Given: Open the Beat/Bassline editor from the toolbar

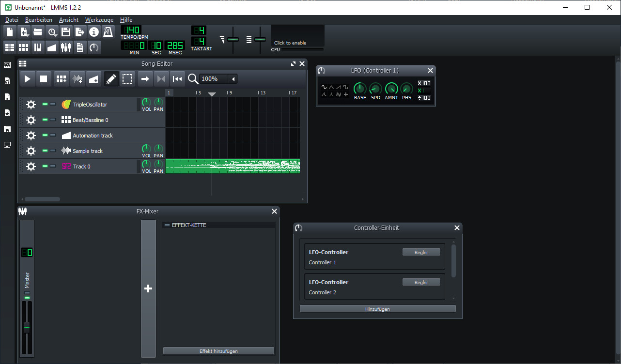Looking at the screenshot, I should click(23, 47).
